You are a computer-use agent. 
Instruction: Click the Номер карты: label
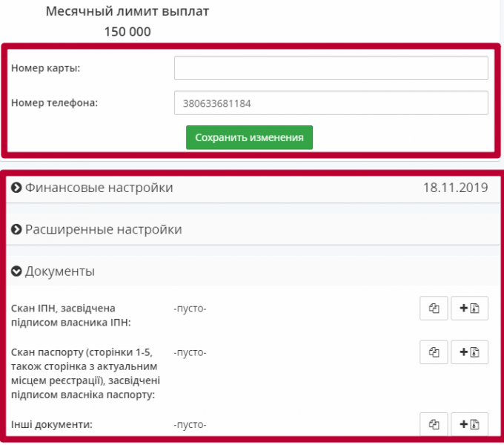(46, 68)
